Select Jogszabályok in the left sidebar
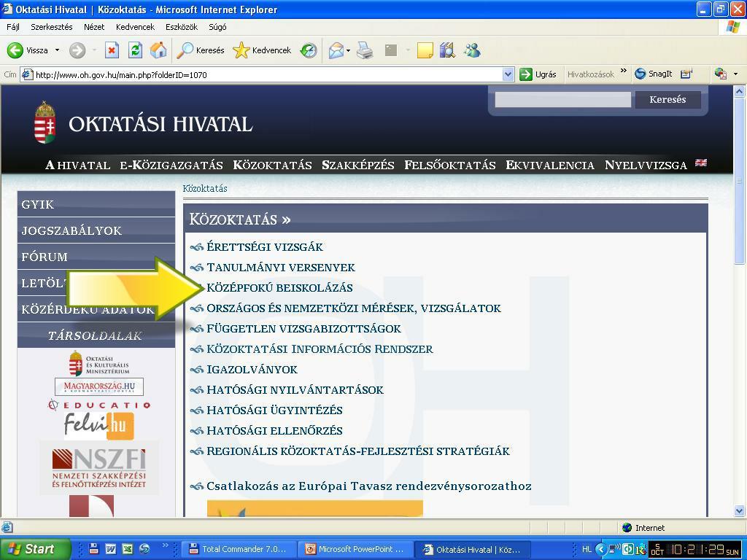The image size is (747, 560). pyautogui.click(x=96, y=230)
